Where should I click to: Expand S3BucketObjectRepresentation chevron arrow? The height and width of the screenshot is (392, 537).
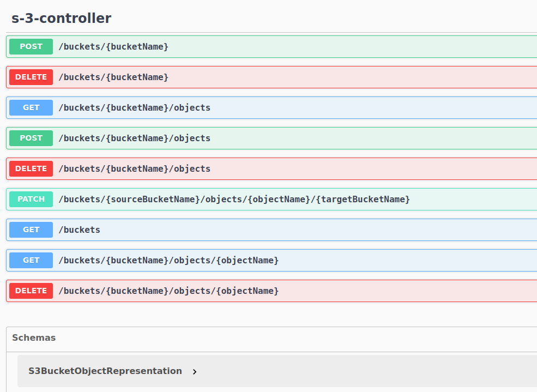pyautogui.click(x=195, y=371)
